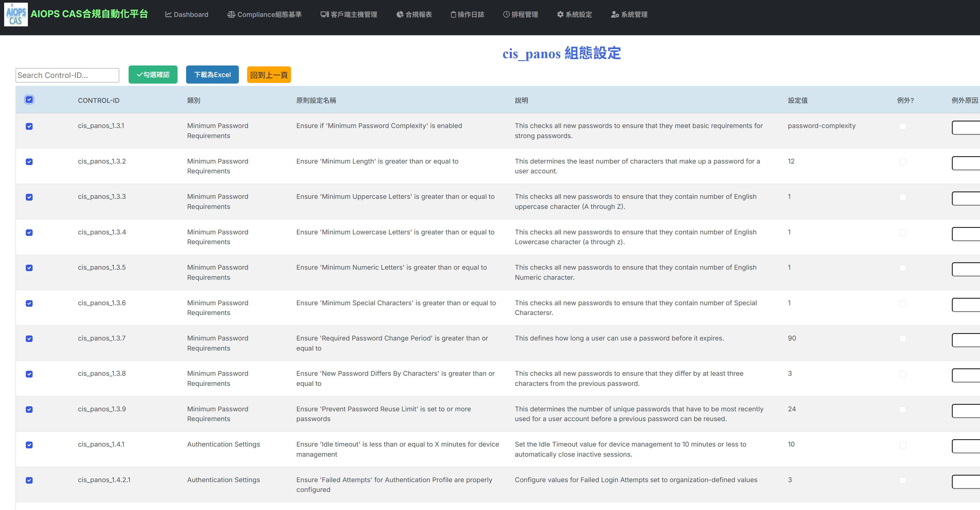Click the system settings gear icon
The image size is (980, 510).
click(x=560, y=15)
